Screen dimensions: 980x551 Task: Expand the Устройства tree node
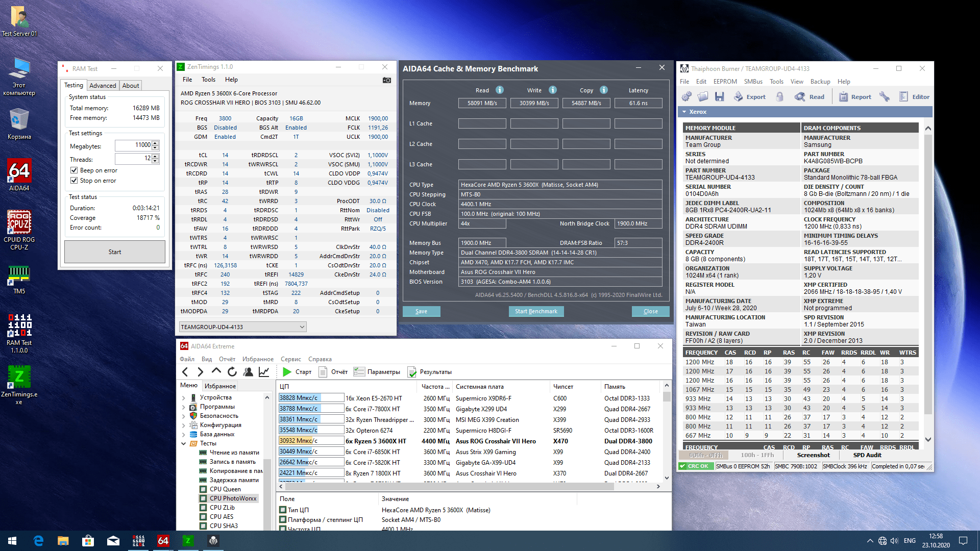coord(184,398)
